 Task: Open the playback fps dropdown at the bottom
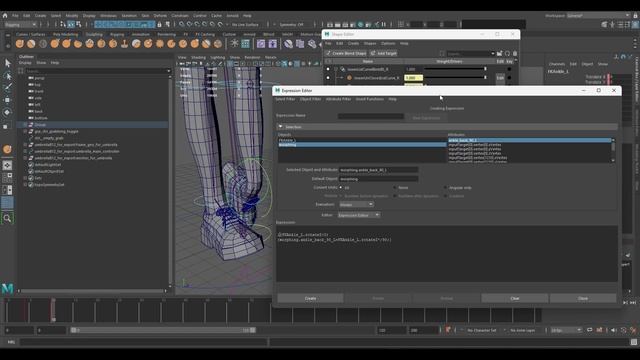click(x=566, y=330)
